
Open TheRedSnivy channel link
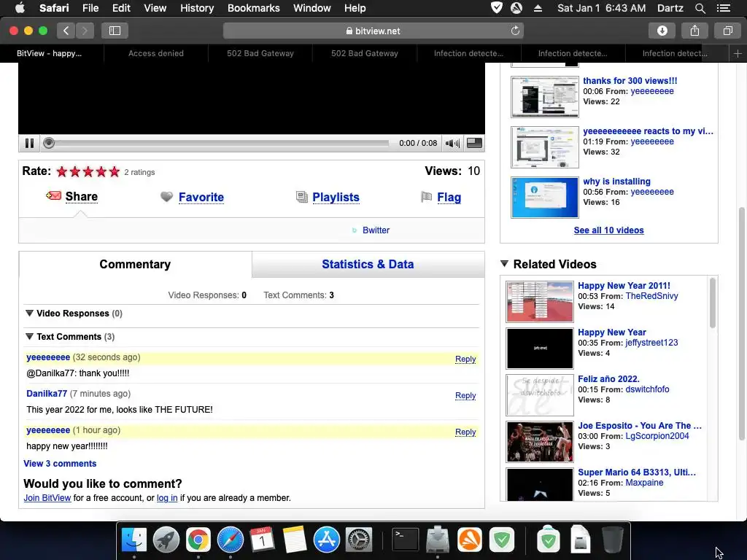651,296
